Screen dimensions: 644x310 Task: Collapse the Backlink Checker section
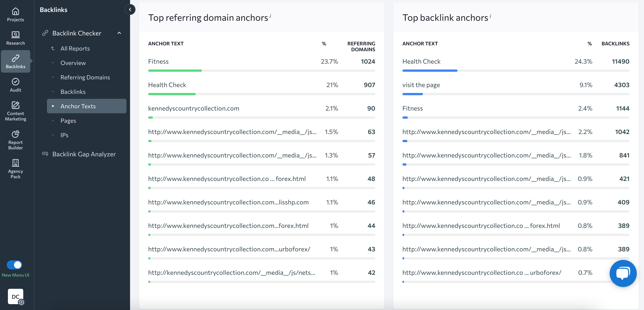[119, 33]
